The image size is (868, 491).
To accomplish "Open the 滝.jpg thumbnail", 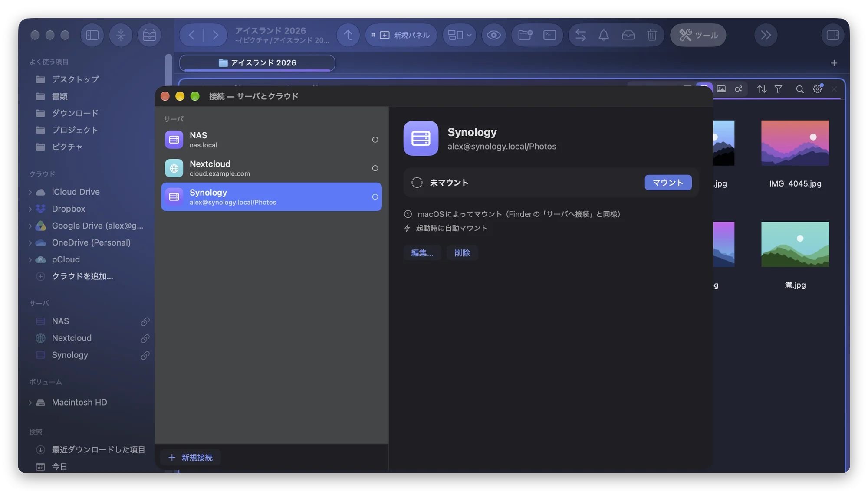I will 795,244.
